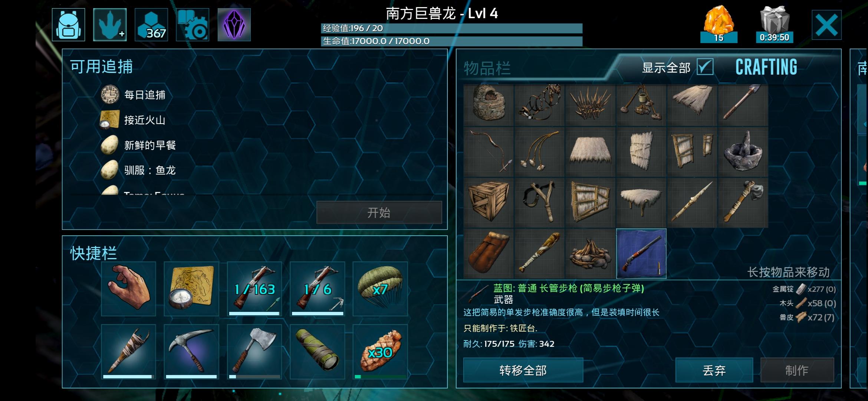The width and height of the screenshot is (868, 401).
Task: Click the 丢弃 button
Action: click(714, 370)
